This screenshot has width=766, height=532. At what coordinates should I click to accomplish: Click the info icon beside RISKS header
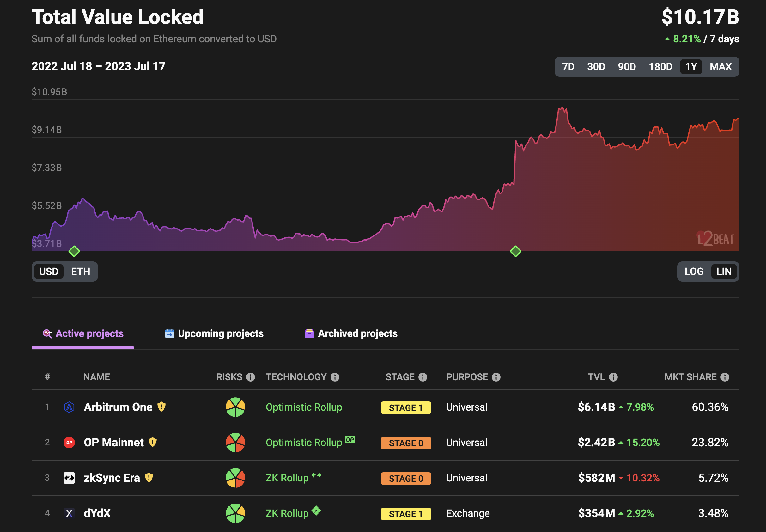click(x=251, y=377)
